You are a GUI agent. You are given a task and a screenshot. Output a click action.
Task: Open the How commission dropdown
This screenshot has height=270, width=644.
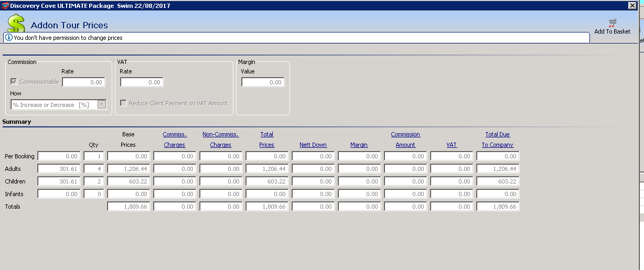coord(102,104)
